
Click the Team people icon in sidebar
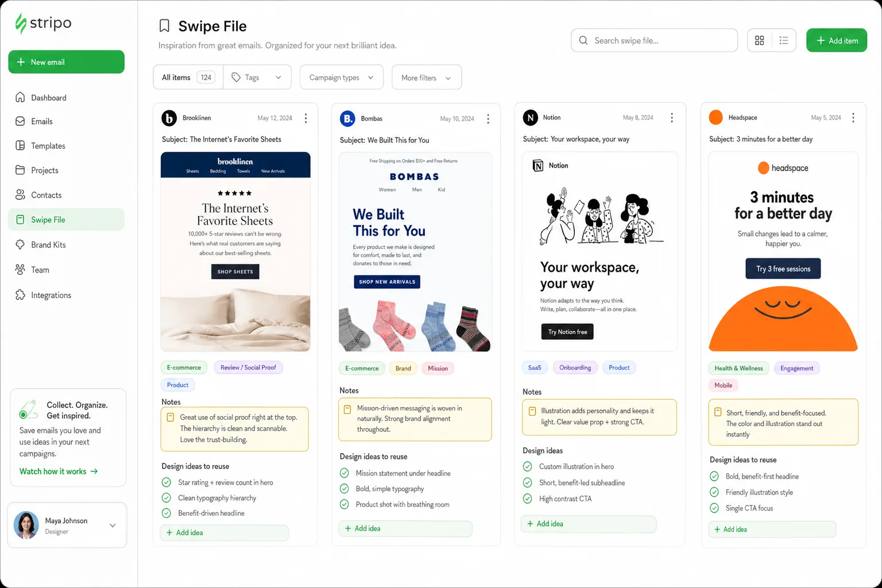click(x=20, y=269)
